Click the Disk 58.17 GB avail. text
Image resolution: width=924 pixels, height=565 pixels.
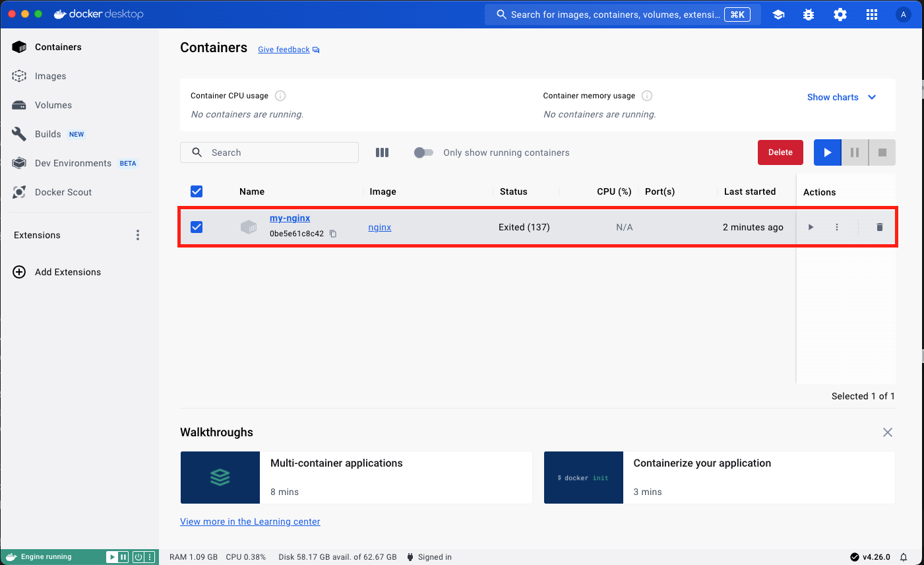click(338, 557)
